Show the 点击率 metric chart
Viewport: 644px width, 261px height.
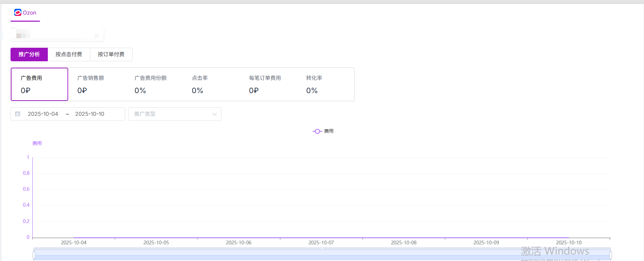tap(211, 84)
